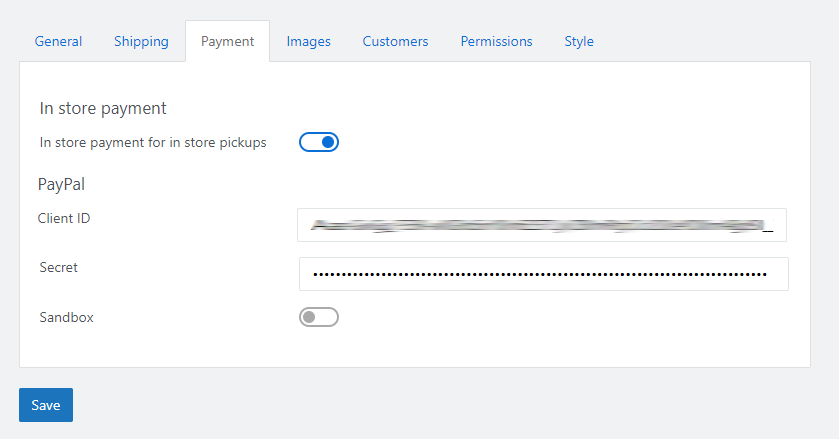The height and width of the screenshot is (439, 839).
Task: Open the Customers tab
Action: point(395,41)
